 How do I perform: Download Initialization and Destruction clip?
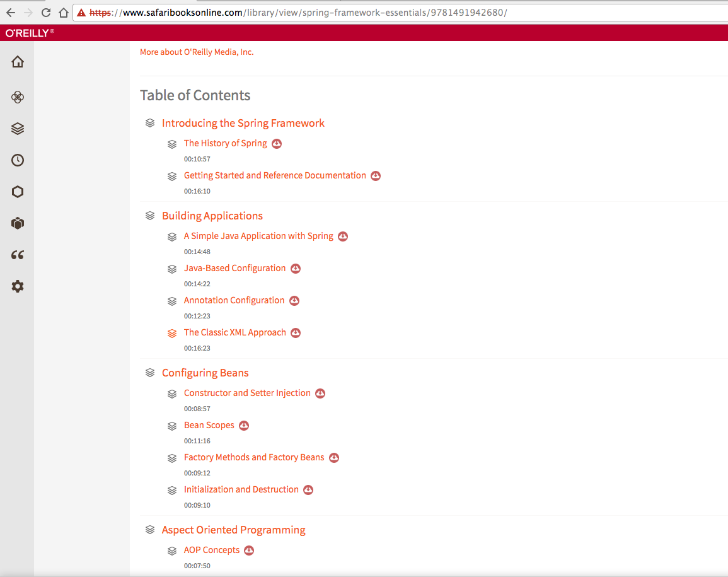coord(308,489)
